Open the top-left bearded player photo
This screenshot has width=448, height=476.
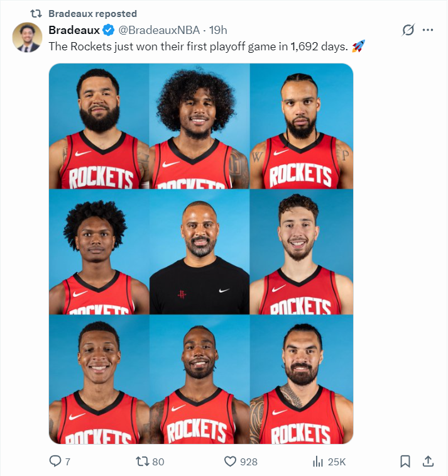coord(99,126)
